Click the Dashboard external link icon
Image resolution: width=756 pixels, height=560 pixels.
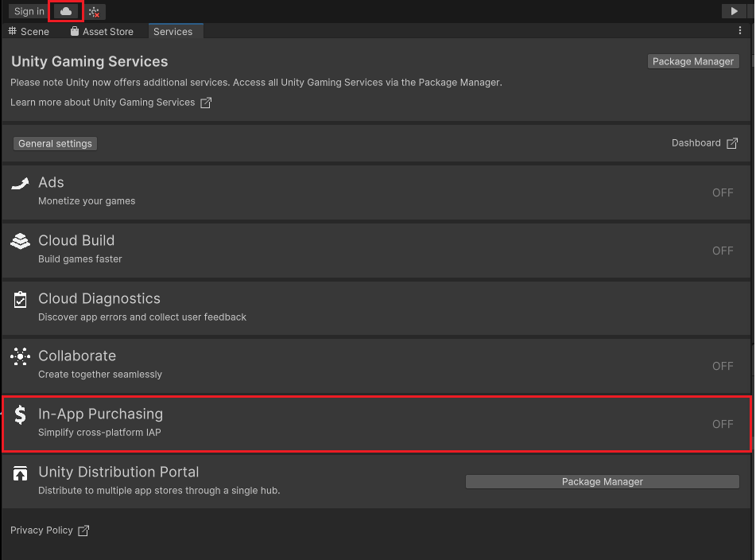(x=732, y=143)
